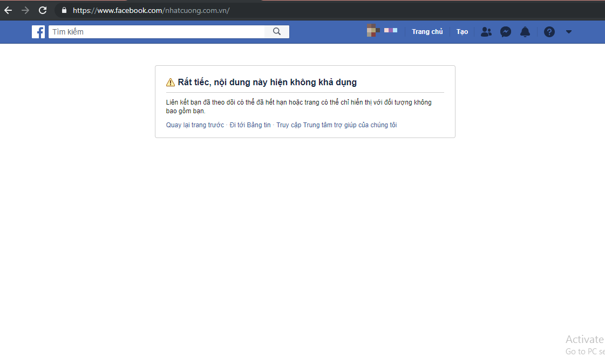This screenshot has height=364, width=605.
Task: View site info via the padlock icon
Action: coord(64,10)
